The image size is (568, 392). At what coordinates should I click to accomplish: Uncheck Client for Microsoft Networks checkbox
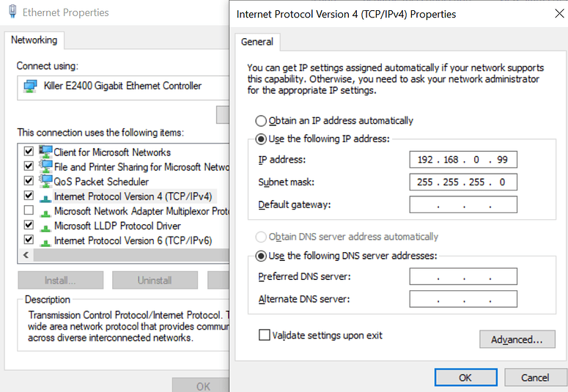pyautogui.click(x=29, y=152)
